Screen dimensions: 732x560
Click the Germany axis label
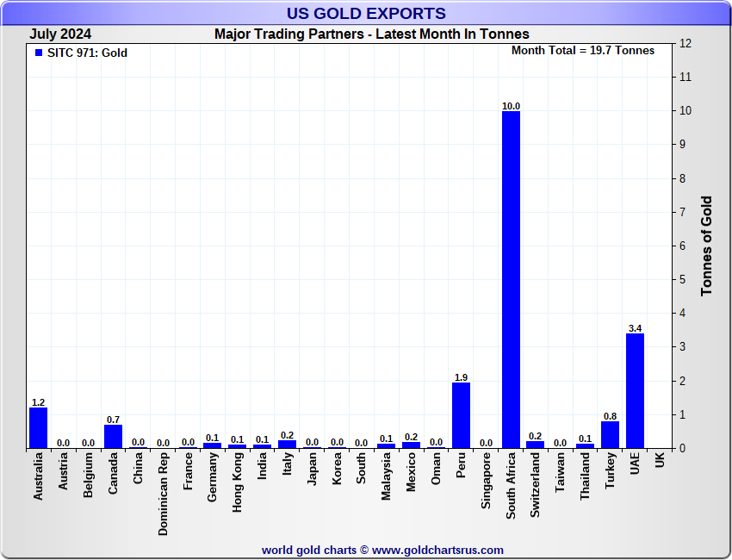(213, 477)
